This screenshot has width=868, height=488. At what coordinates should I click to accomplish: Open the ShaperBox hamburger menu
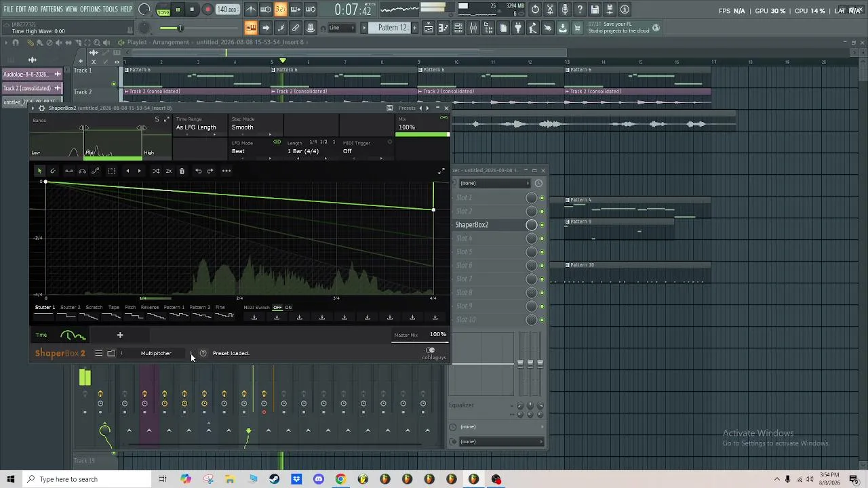[98, 353]
